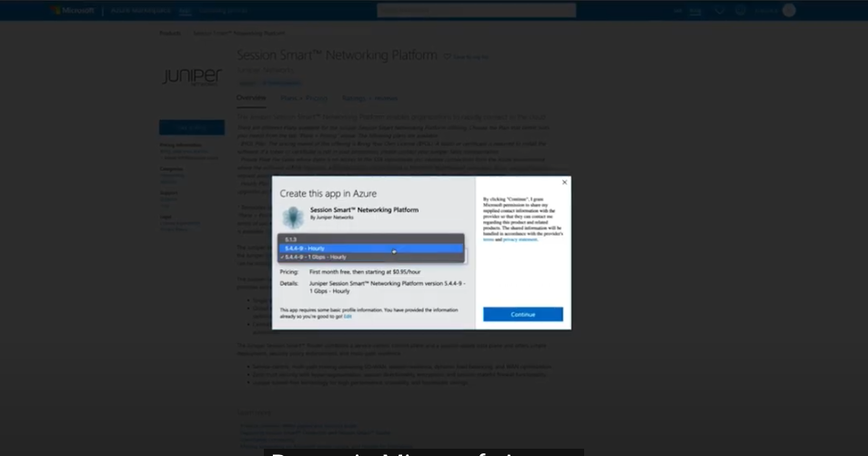Switch to the Ratings + reviews tab
This screenshot has width=868, height=456.
[x=369, y=98]
